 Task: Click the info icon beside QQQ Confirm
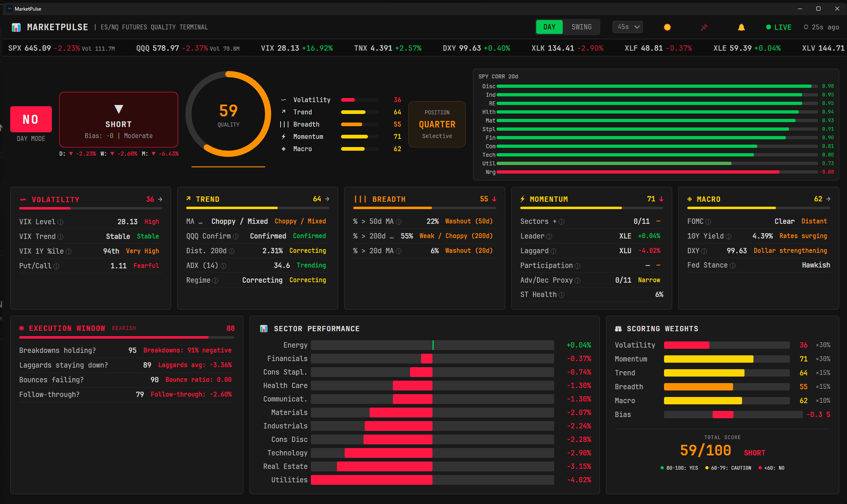coord(236,236)
